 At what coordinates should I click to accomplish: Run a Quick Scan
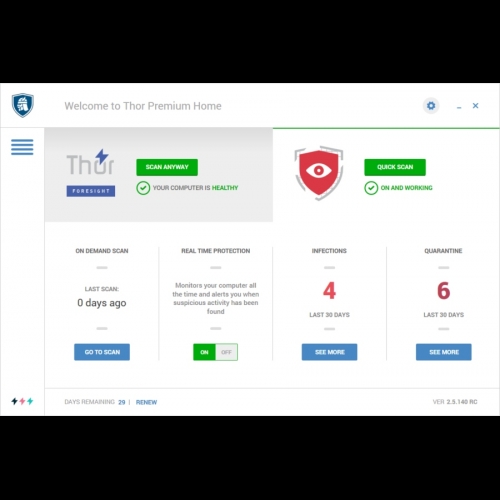click(395, 167)
